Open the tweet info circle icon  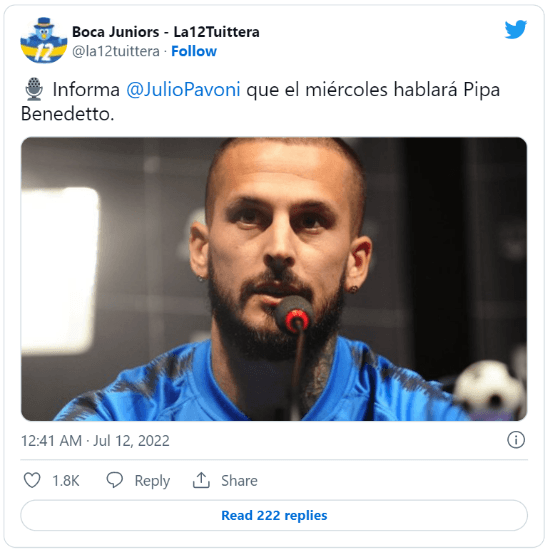(516, 440)
